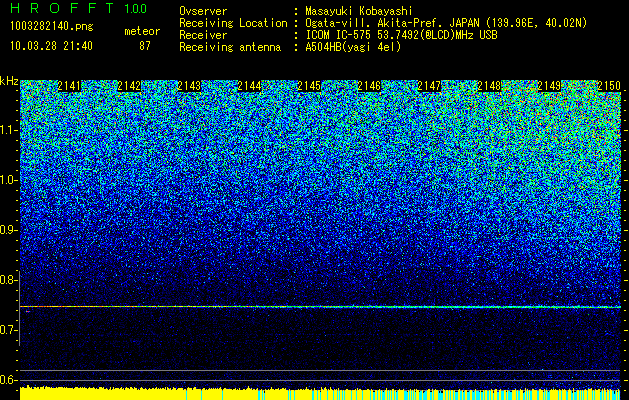Click the observer name Masayuki Kobayashi
Image resolution: width=629 pixels, height=400 pixels.
click(x=359, y=12)
